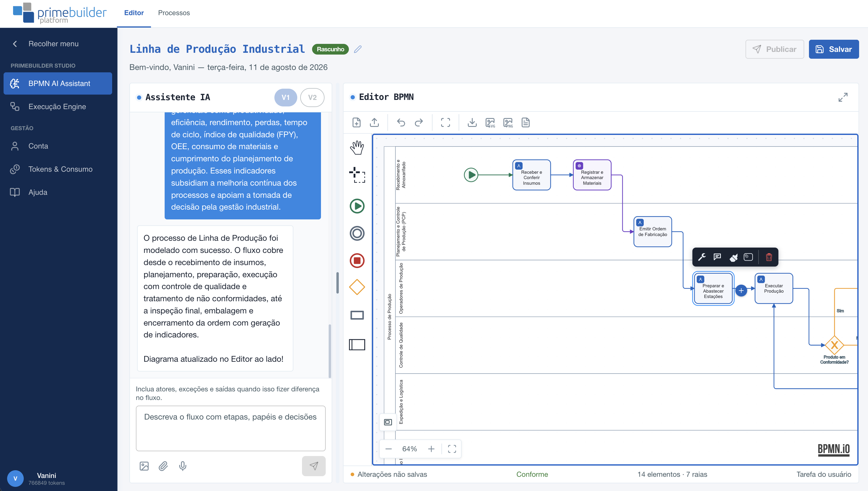Edit the process title pencil icon

[357, 49]
